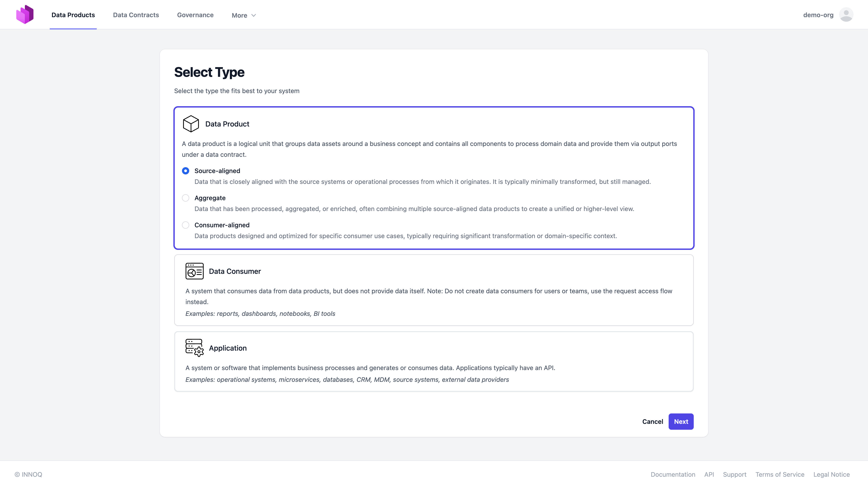The width and height of the screenshot is (868, 488).
Task: Click the Cancel button
Action: tap(652, 422)
